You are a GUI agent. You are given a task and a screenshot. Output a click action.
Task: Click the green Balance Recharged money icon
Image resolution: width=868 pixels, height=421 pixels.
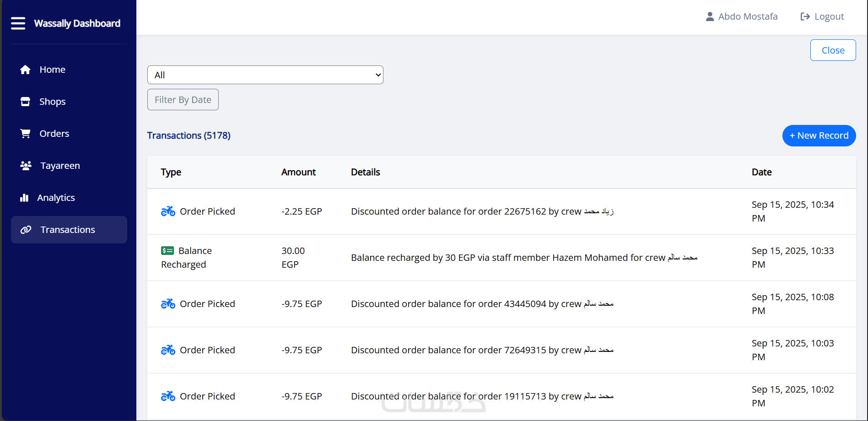pyautogui.click(x=167, y=251)
